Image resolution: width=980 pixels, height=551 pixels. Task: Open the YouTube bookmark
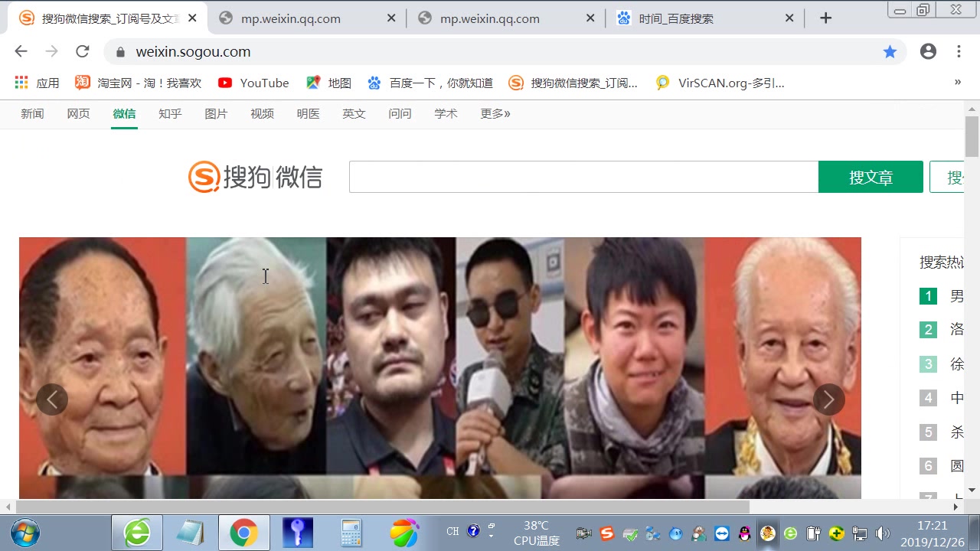pos(253,83)
